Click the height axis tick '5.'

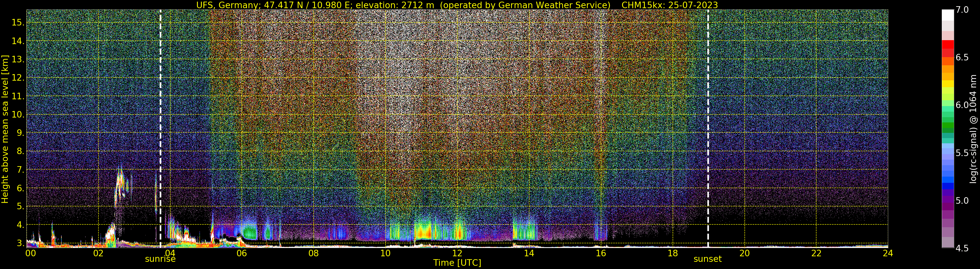[20, 207]
